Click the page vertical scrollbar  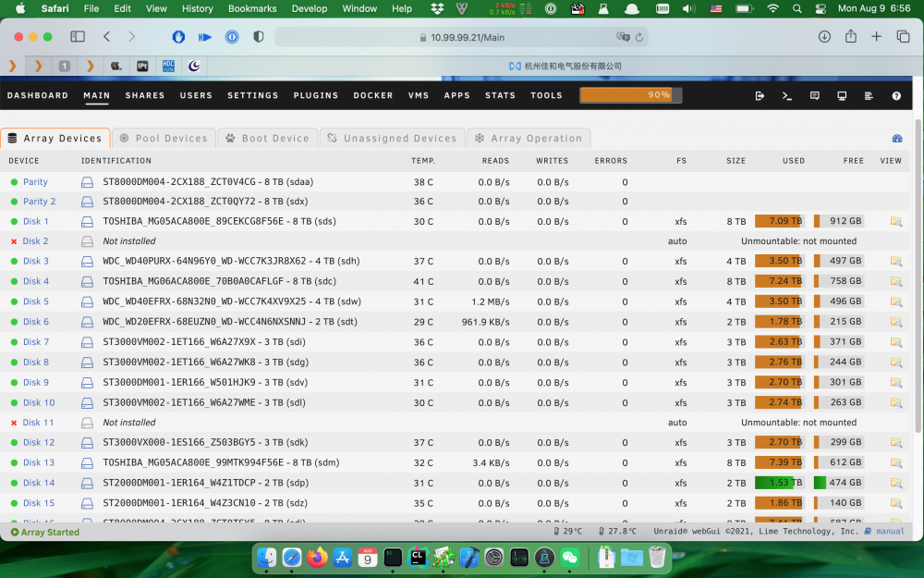(918, 276)
